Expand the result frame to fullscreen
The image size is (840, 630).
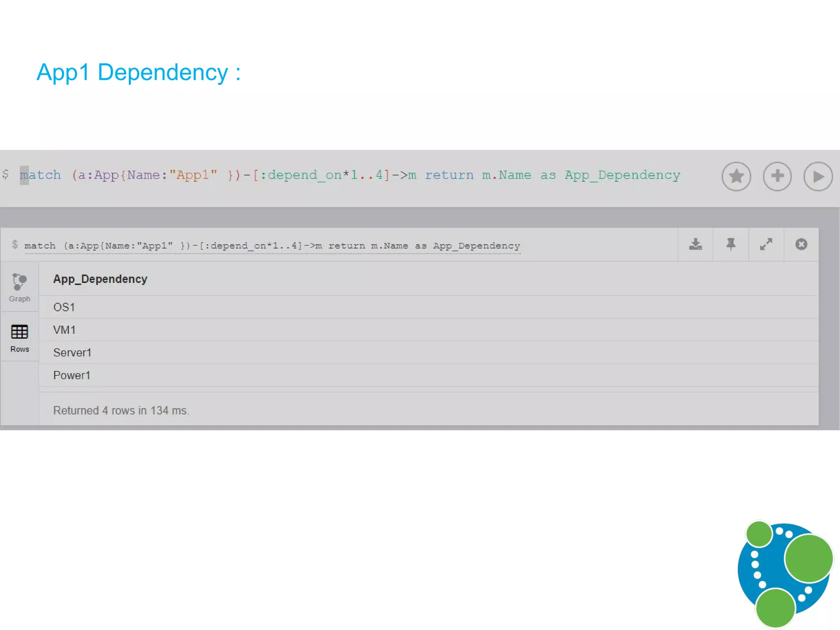(766, 244)
